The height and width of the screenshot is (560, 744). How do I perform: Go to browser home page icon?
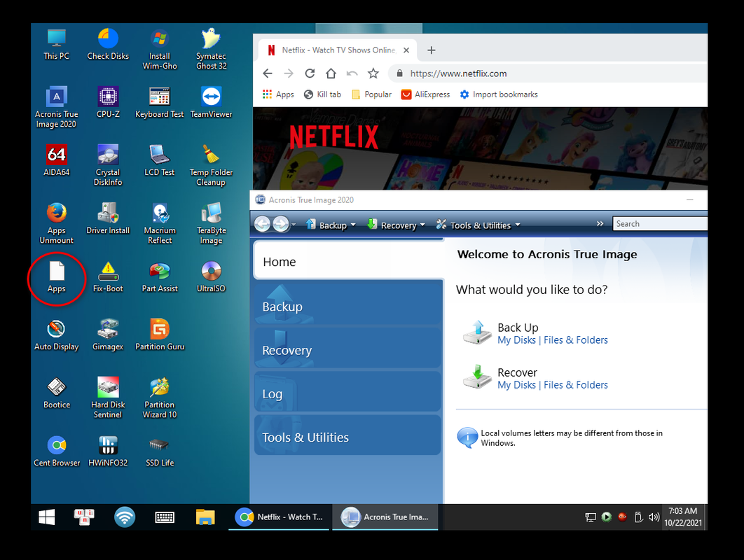331,73
